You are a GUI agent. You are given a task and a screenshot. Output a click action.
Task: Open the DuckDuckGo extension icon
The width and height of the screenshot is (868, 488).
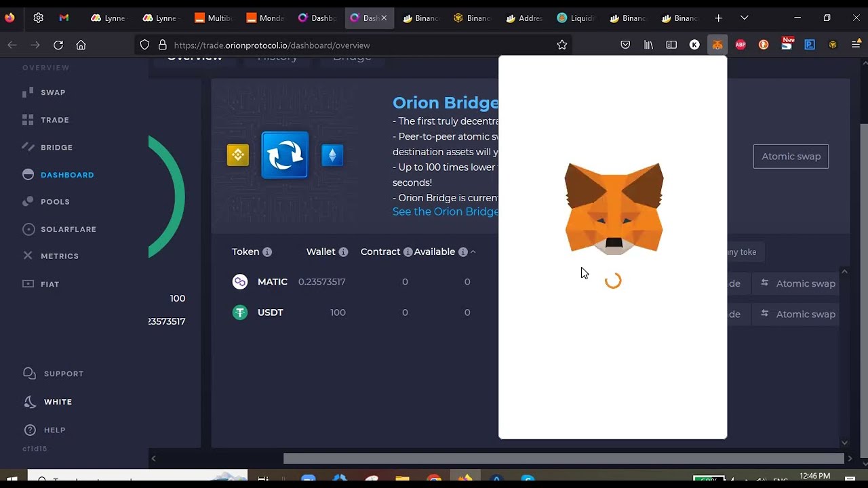pyautogui.click(x=764, y=45)
